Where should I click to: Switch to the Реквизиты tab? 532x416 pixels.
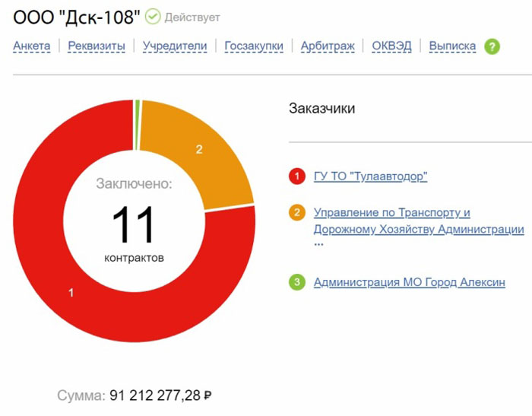pos(97,46)
